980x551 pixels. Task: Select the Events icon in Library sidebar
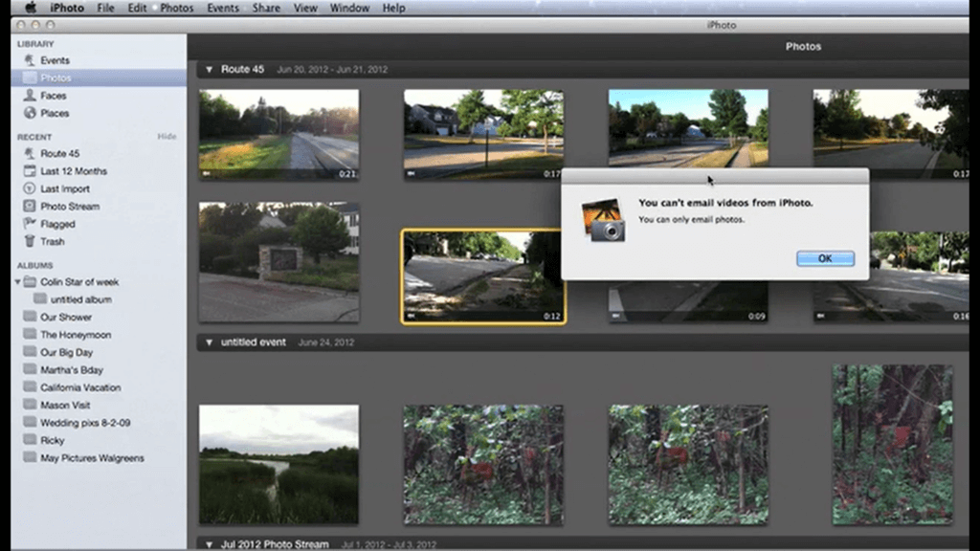[30, 60]
